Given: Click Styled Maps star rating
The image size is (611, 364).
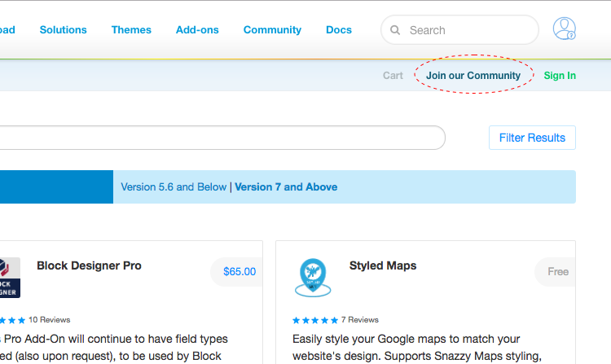Looking at the screenshot, I should [x=315, y=320].
